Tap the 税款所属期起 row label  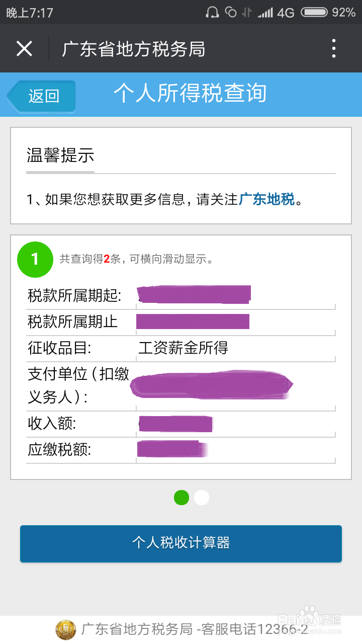point(74,296)
